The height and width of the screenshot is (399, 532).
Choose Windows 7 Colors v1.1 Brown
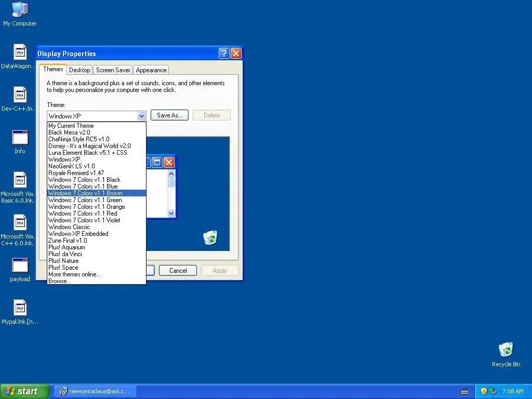pos(96,193)
